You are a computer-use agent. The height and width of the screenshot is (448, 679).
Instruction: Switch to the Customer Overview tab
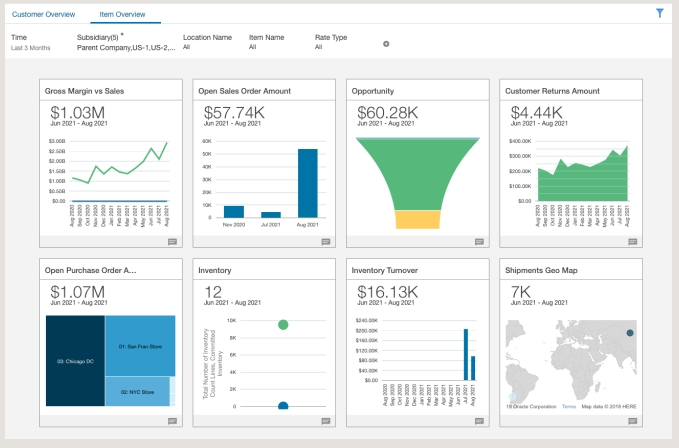click(43, 15)
